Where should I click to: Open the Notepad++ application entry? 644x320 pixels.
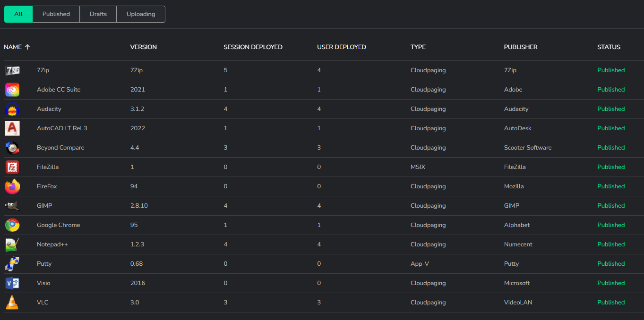click(x=52, y=244)
